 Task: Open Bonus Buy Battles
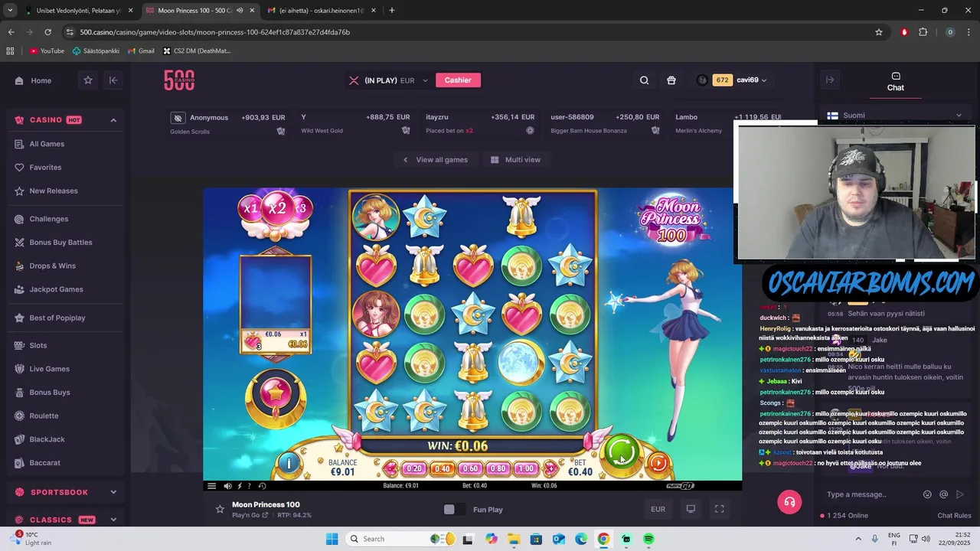[60, 243]
